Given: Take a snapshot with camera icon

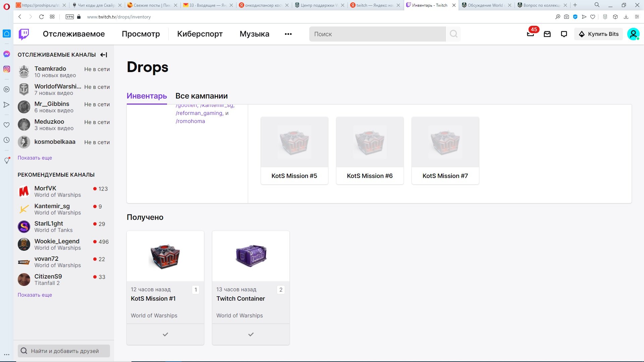Looking at the screenshot, I should tap(567, 17).
